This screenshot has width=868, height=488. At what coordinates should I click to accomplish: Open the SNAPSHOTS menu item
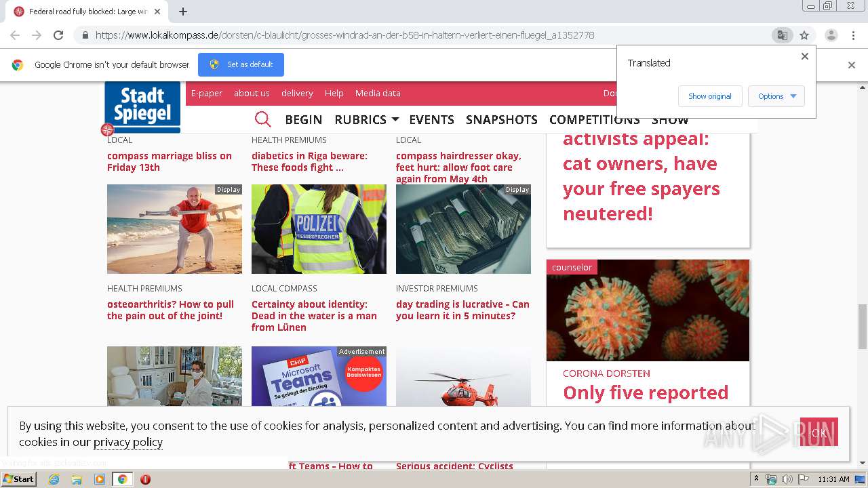(502, 119)
